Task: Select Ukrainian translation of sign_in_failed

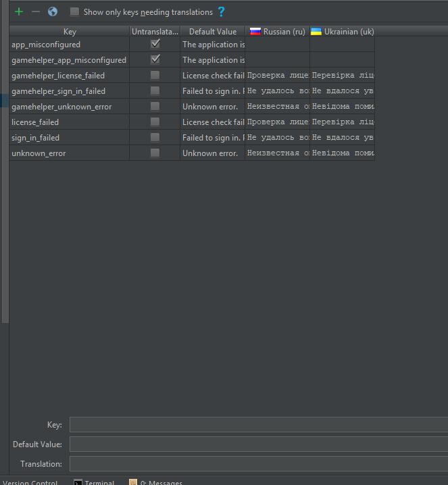Action: [x=342, y=138]
